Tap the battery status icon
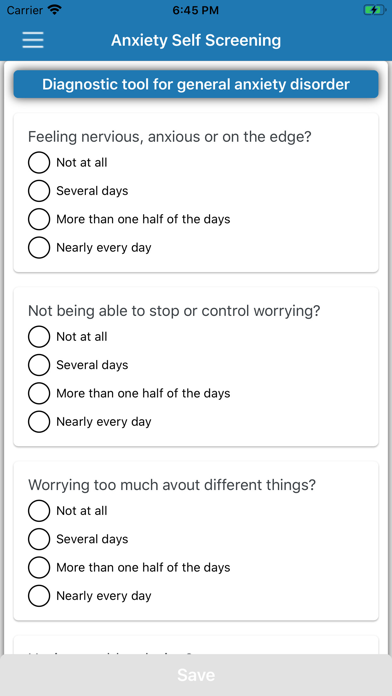The width and height of the screenshot is (392, 696). [x=375, y=10]
